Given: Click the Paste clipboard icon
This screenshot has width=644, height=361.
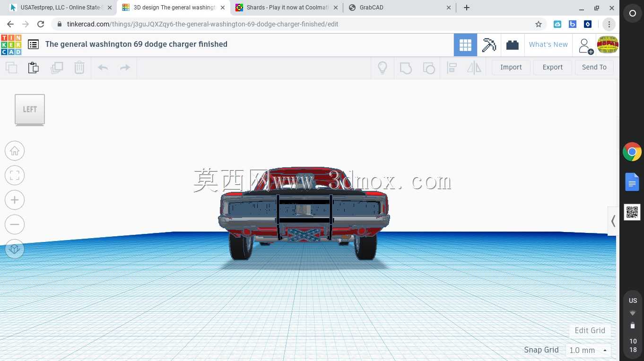Looking at the screenshot, I should 33,68.
